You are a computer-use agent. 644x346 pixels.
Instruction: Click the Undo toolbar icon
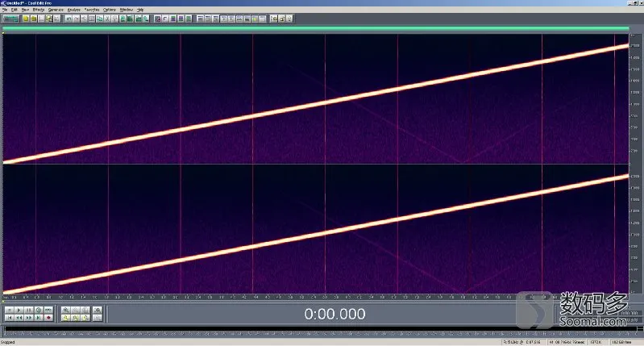point(69,19)
